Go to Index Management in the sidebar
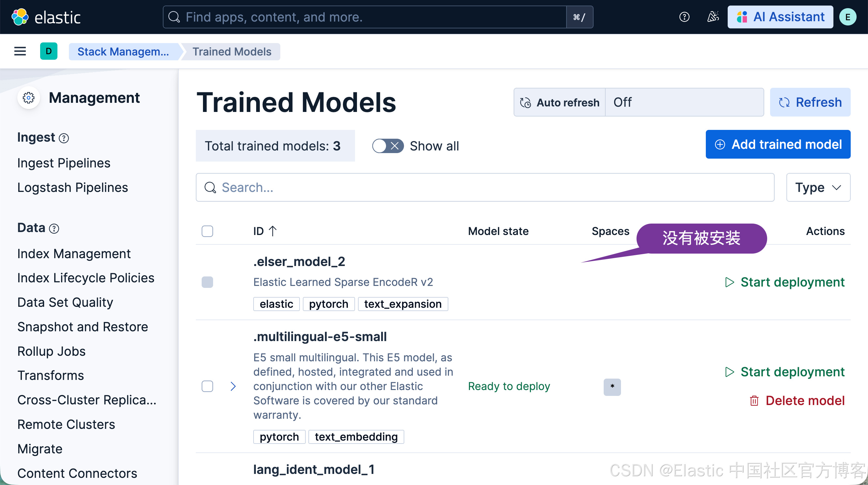This screenshot has height=485, width=868. (74, 254)
